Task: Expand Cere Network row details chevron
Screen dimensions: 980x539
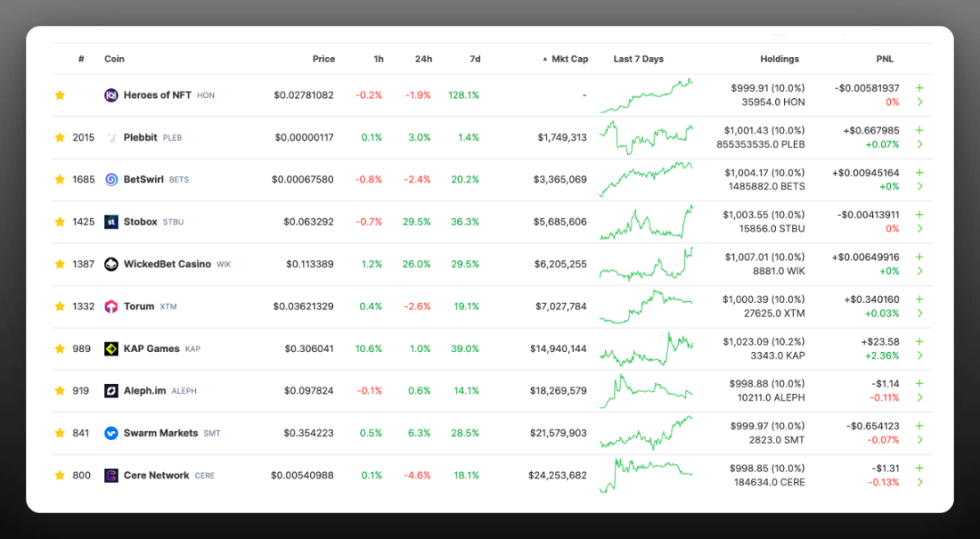Action: [919, 482]
